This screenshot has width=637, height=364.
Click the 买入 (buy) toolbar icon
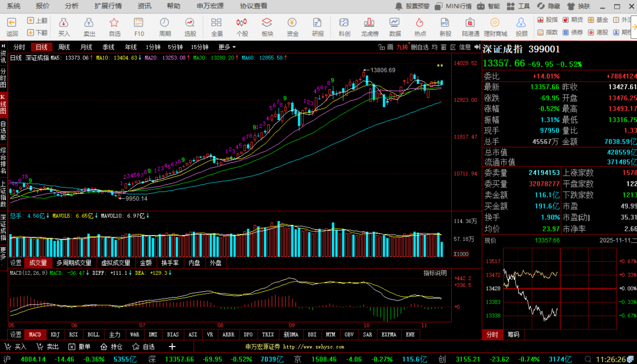(x=64, y=27)
